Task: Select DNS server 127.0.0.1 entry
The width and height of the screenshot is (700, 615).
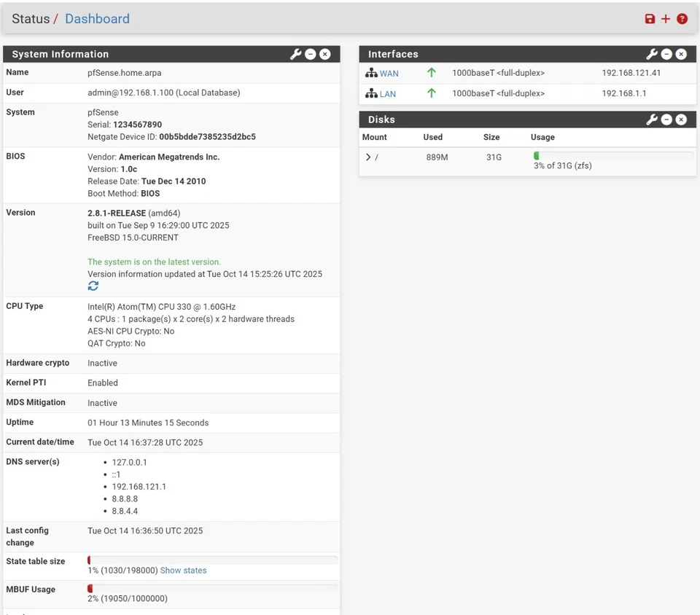Action: coord(130,462)
